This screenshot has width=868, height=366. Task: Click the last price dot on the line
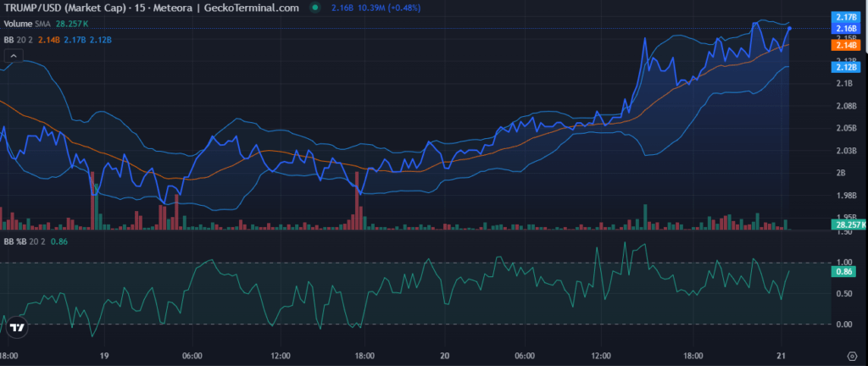[789, 28]
